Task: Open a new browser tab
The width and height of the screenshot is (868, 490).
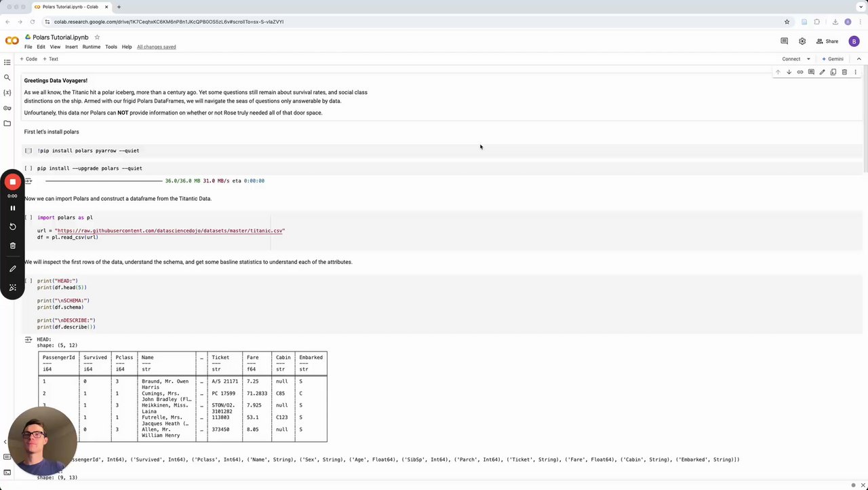Action: click(119, 7)
